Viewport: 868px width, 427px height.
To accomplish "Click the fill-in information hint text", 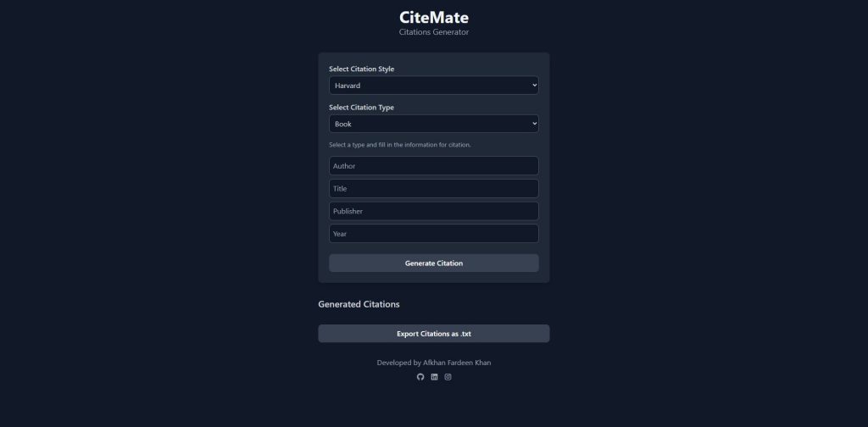I will 399,145.
